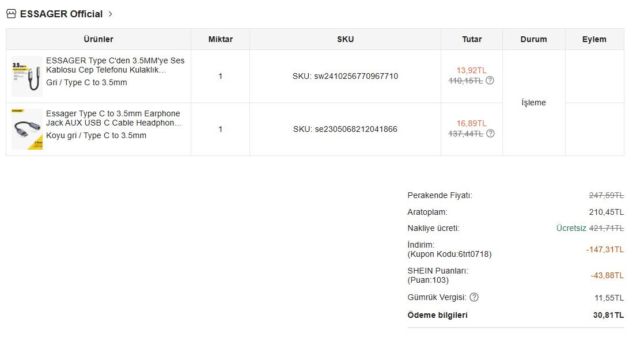
Task: Click the Durum column header
Action: click(x=533, y=39)
